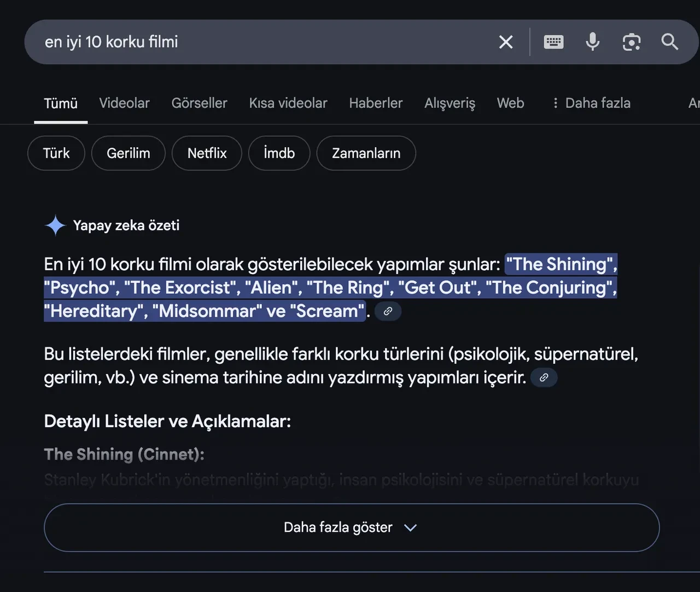Viewport: 700px width, 592px height.
Task: Enable the Netflix filter chip
Action: tap(207, 153)
